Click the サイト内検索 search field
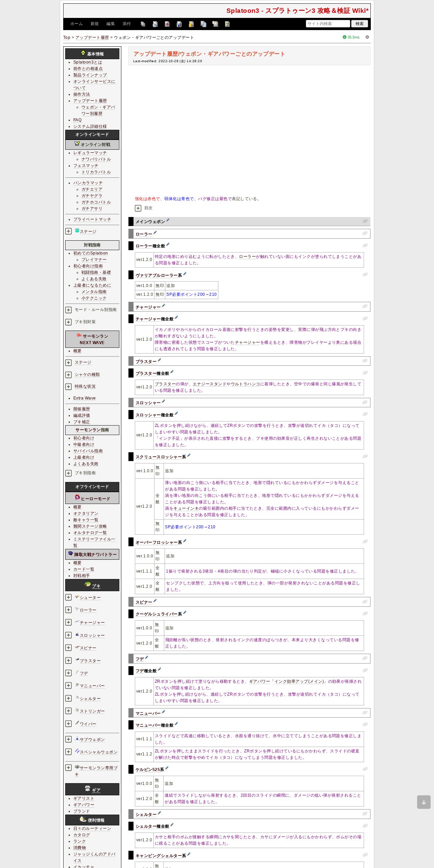 (x=328, y=24)
